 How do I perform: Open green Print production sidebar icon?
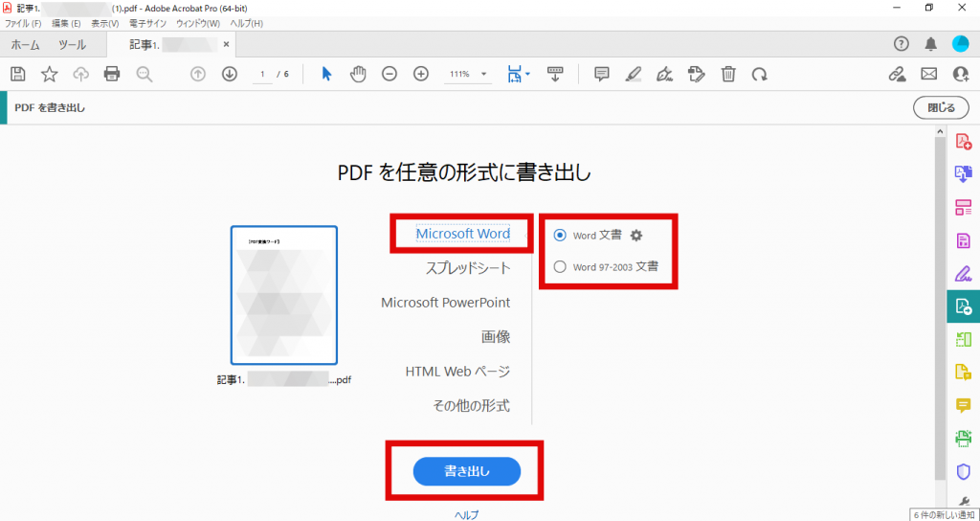[963, 438]
